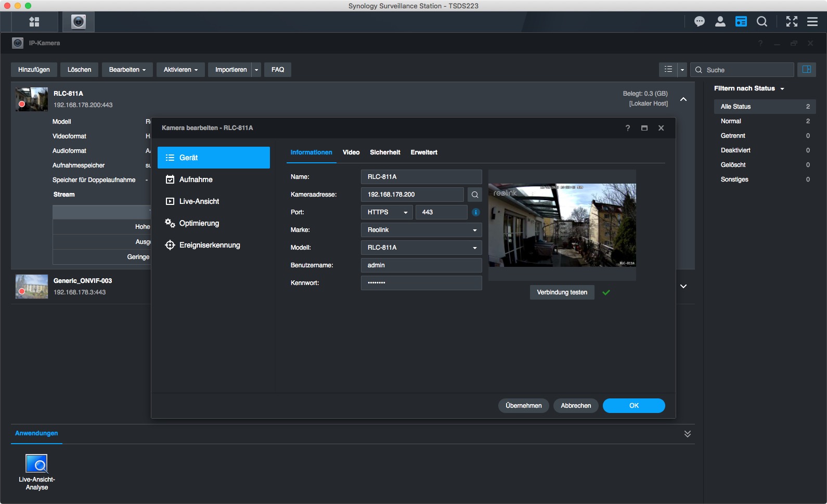
Task: Filter list by Getrennt status
Action: pos(733,136)
